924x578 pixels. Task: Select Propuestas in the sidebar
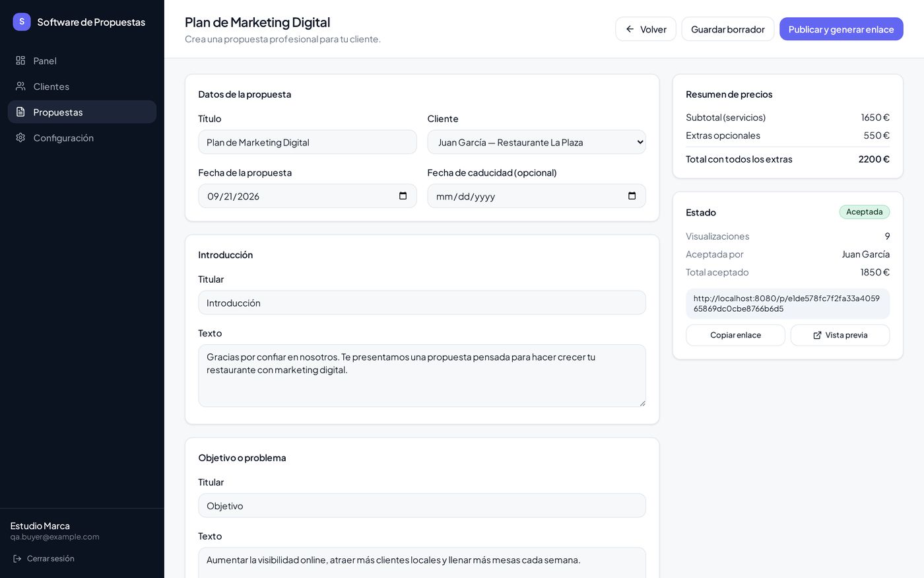(x=82, y=112)
